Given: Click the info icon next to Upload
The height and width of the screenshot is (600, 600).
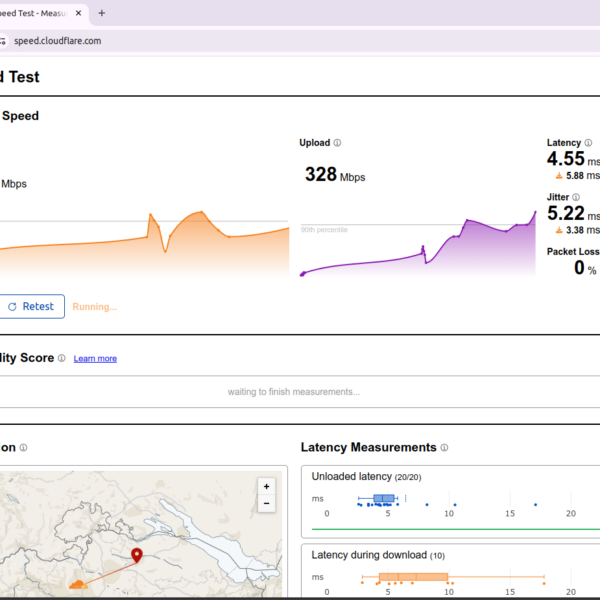Looking at the screenshot, I should pos(337,143).
